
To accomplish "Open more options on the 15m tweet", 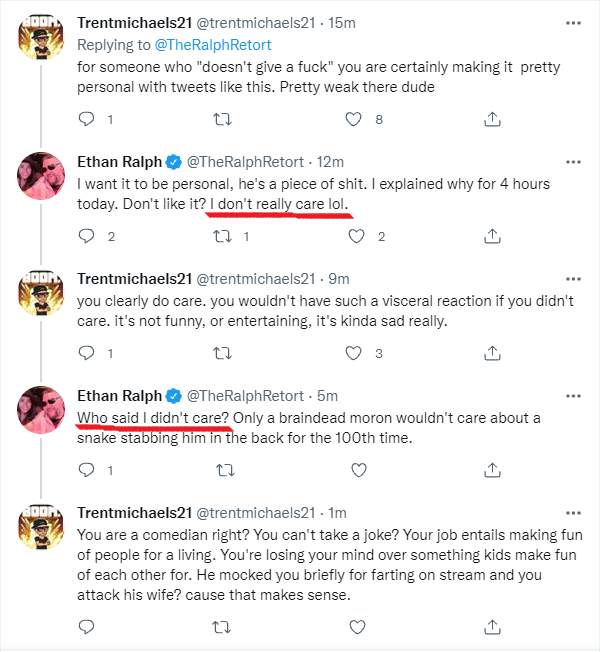I will (573, 23).
